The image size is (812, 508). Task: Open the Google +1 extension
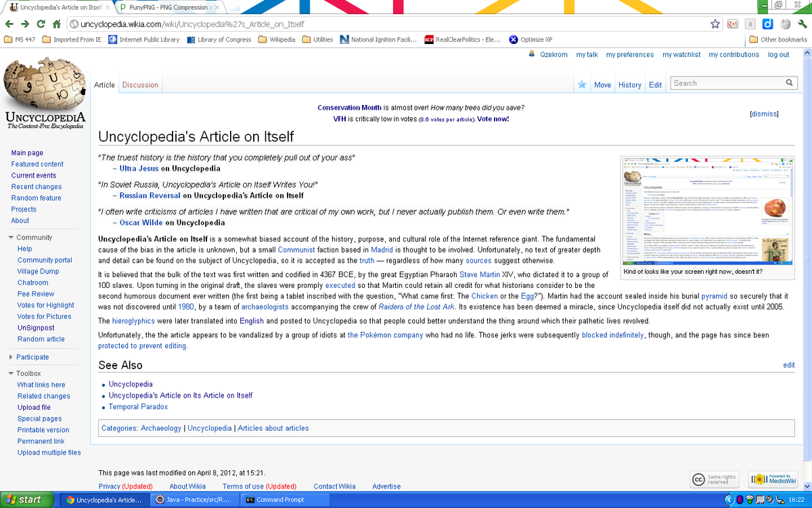pos(733,23)
